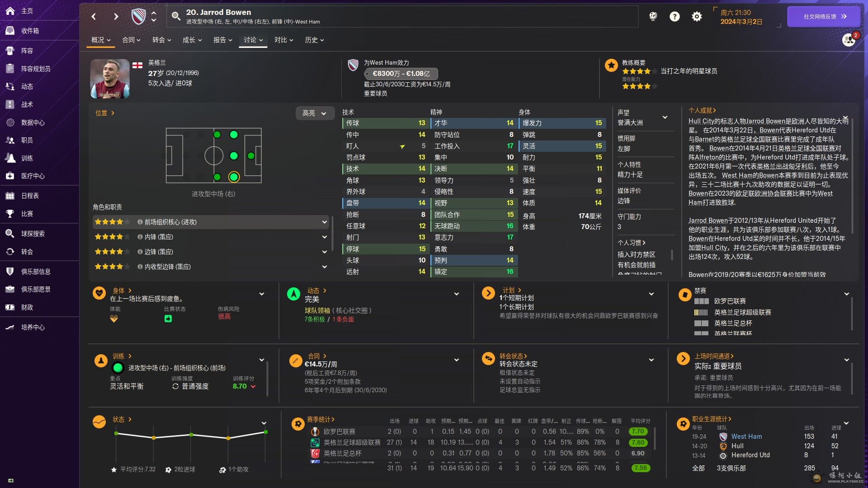Open the 训练 training sidebar icon

(x=10, y=158)
